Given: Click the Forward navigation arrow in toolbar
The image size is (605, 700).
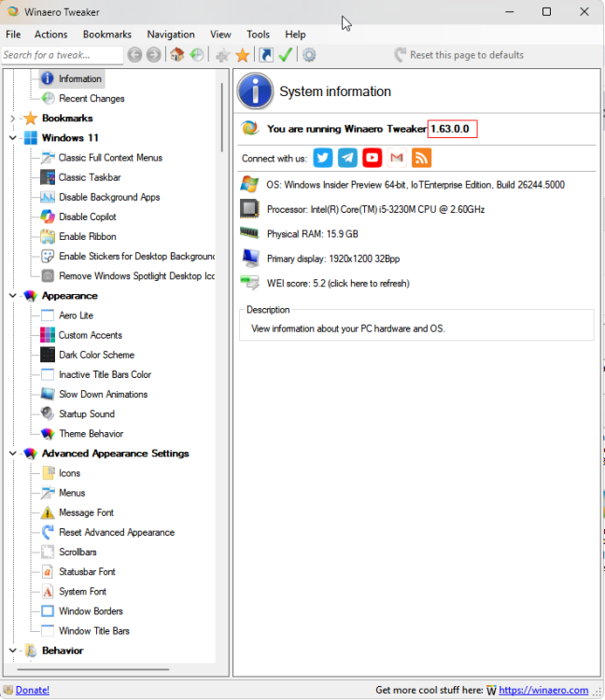Looking at the screenshot, I should point(154,55).
